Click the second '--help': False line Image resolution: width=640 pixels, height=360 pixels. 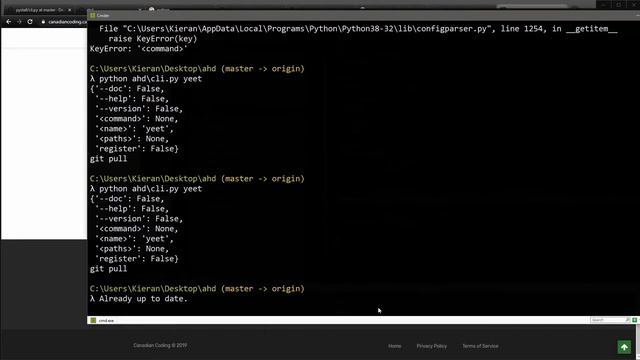click(x=132, y=209)
